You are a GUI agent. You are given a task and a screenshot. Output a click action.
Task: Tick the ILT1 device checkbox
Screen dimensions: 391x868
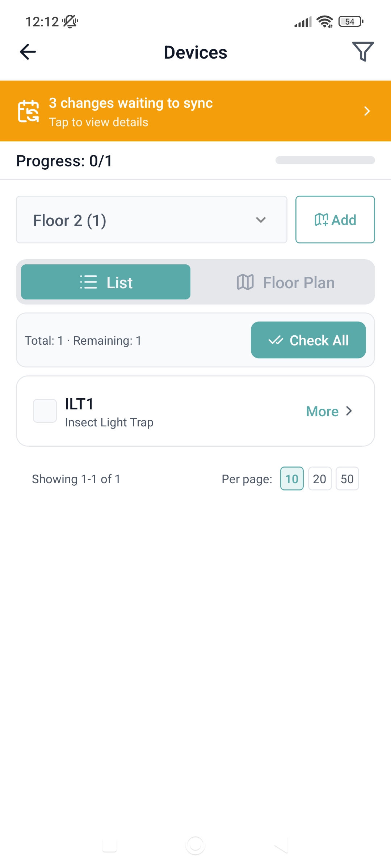pos(45,411)
